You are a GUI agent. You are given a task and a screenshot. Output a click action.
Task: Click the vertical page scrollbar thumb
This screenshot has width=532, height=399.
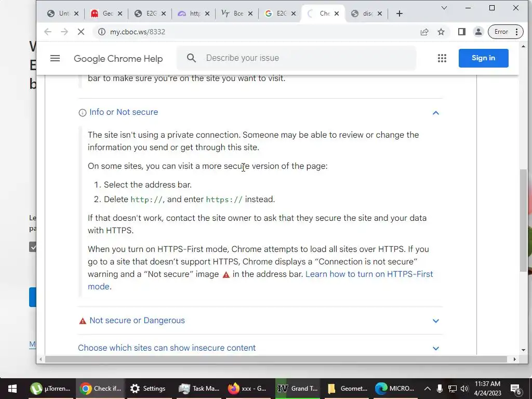pyautogui.click(x=523, y=220)
